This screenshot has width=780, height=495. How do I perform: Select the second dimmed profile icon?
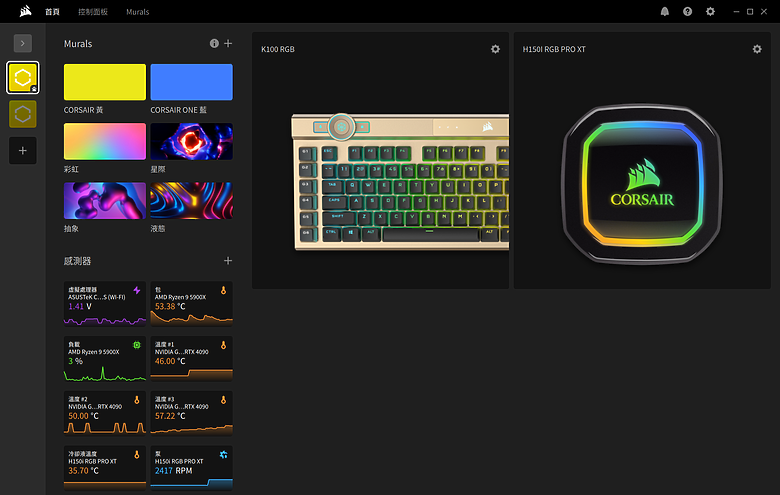[22, 114]
